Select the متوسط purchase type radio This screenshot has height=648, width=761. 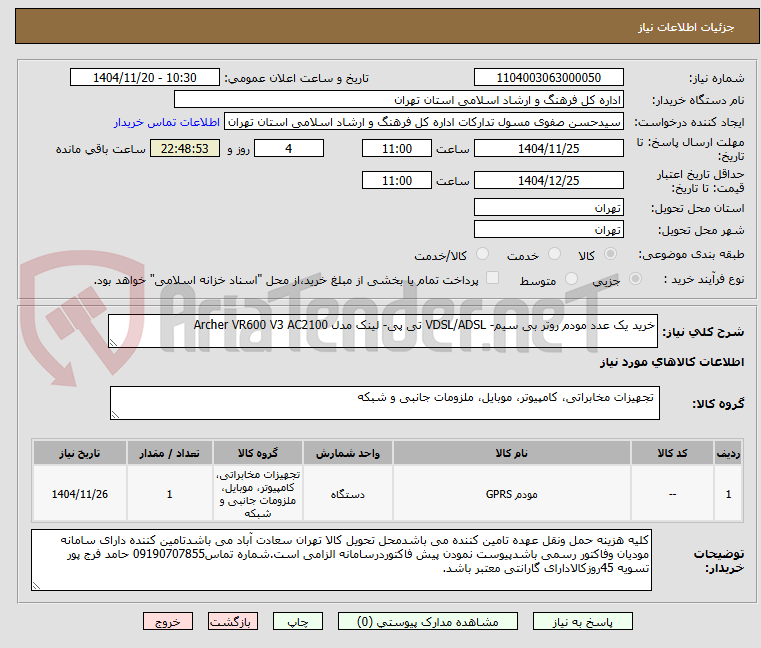click(571, 279)
